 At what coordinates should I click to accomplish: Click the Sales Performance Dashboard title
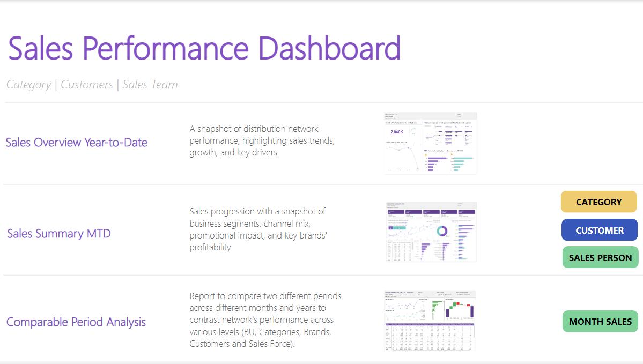point(204,48)
